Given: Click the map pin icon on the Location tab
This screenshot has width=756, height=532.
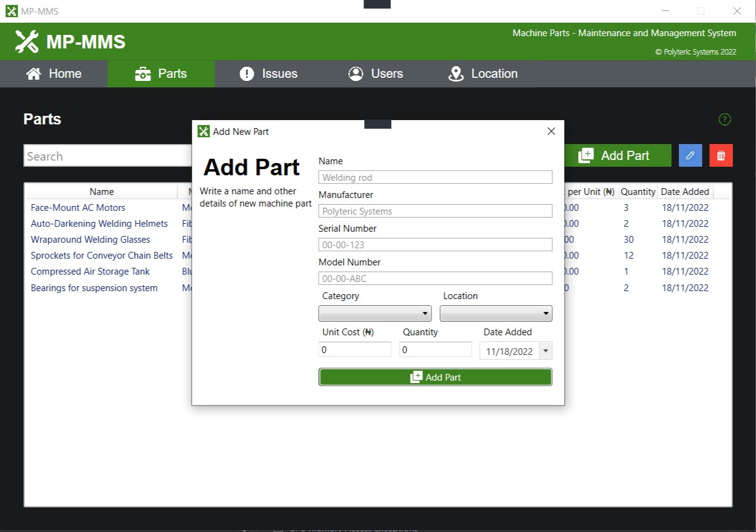Looking at the screenshot, I should click(456, 73).
